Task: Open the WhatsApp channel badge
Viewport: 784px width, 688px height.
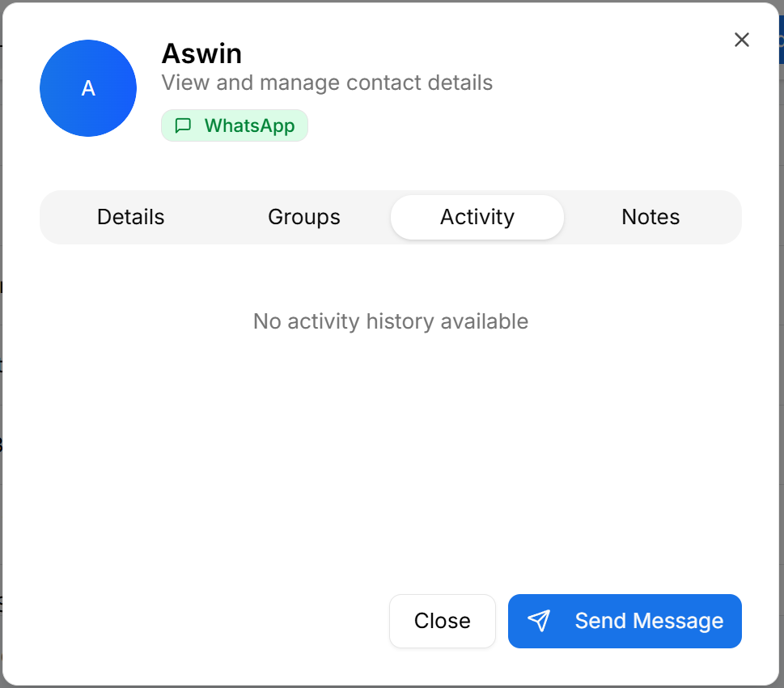Action: 234,125
